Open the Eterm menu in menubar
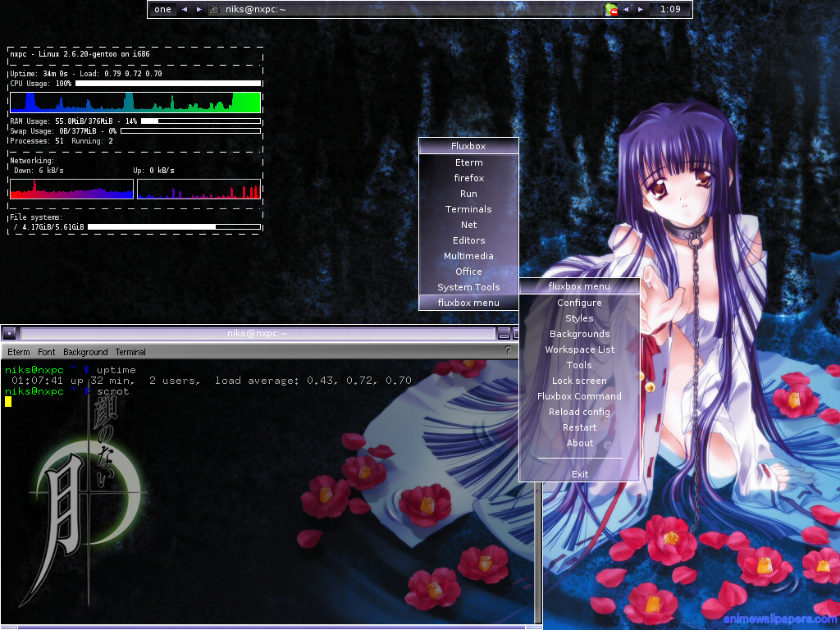This screenshot has height=630, width=840. pyautogui.click(x=18, y=352)
